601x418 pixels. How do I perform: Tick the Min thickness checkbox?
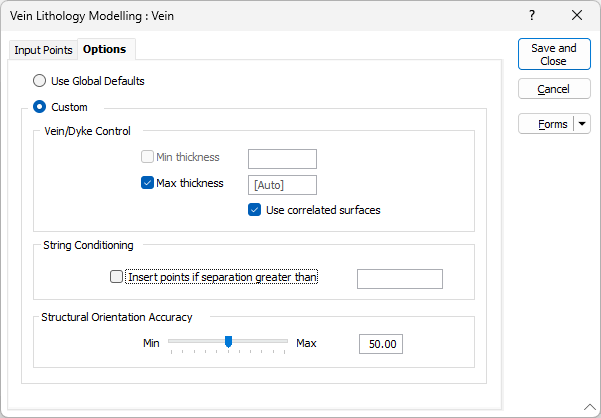click(x=148, y=157)
